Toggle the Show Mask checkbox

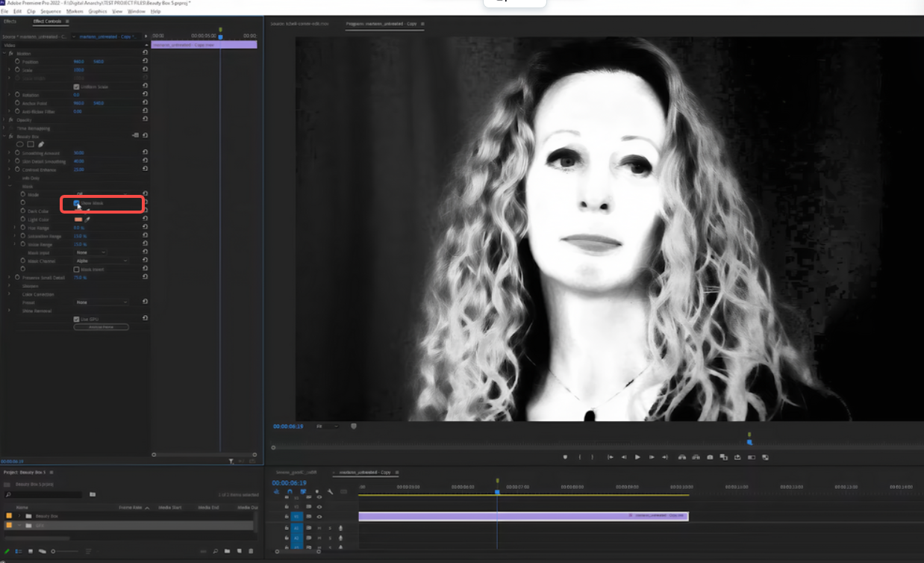point(76,203)
